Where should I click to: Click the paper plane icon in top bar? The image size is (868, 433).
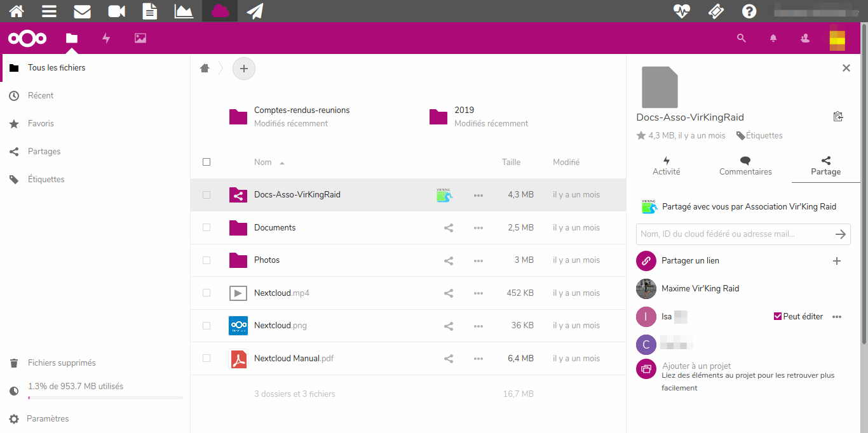point(255,11)
